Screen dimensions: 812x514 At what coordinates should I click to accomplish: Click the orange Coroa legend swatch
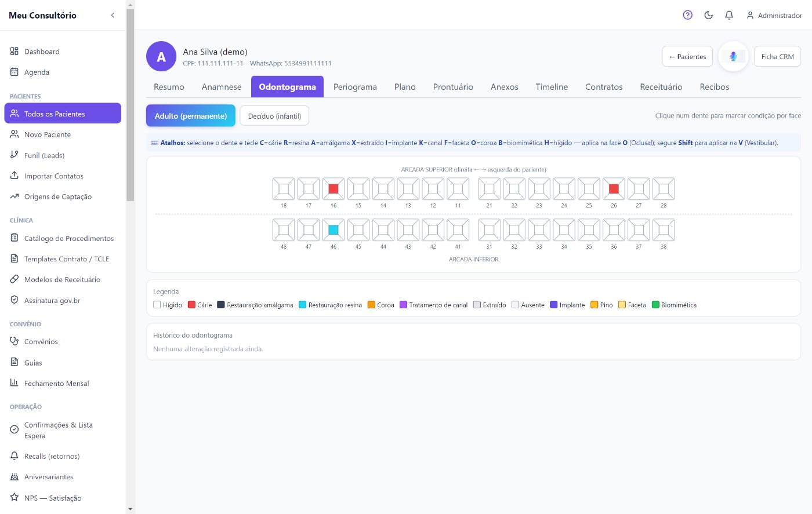tap(371, 305)
